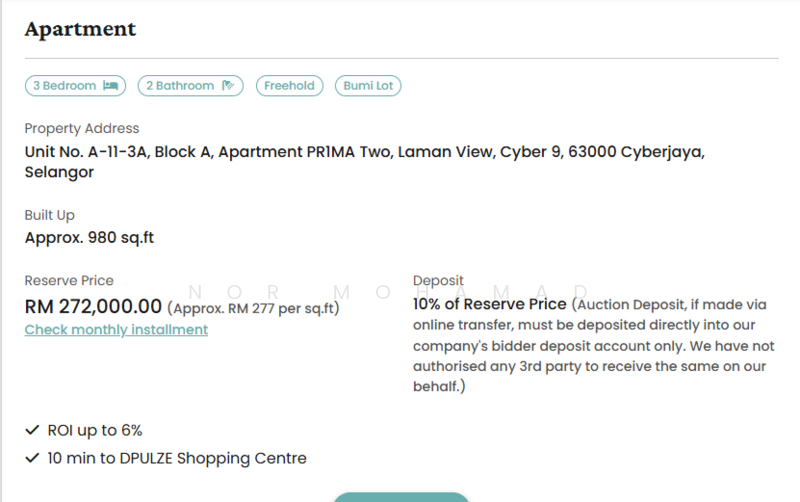800x502 pixels.
Task: Select the Freehold tag
Action: click(289, 86)
